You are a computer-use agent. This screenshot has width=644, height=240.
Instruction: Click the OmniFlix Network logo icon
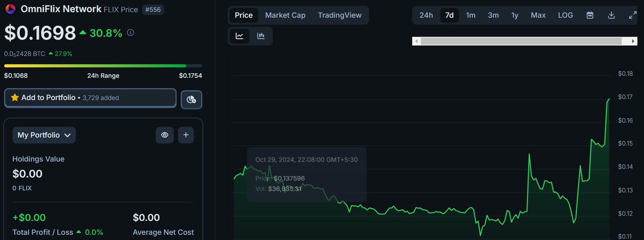(10, 9)
